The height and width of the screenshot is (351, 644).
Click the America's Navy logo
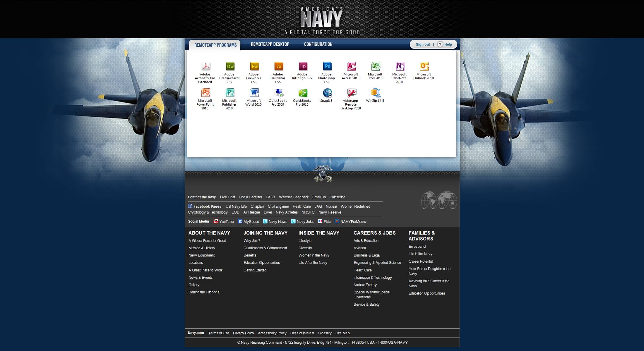click(x=322, y=20)
